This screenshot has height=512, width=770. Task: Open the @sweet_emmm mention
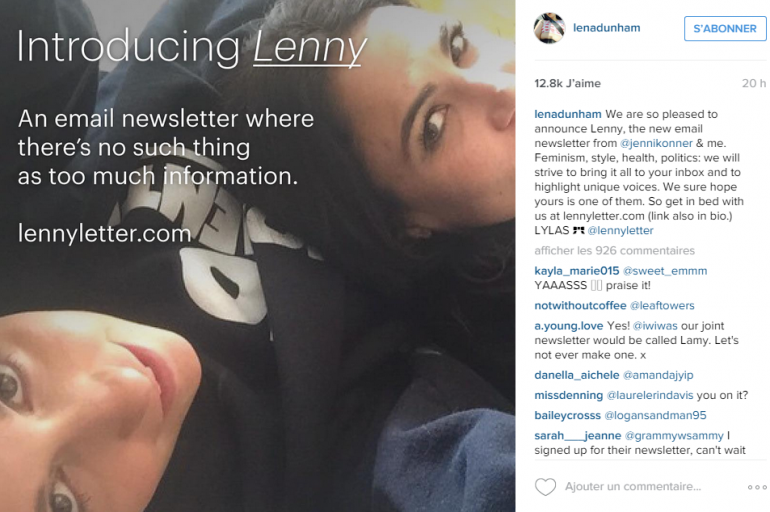click(665, 271)
